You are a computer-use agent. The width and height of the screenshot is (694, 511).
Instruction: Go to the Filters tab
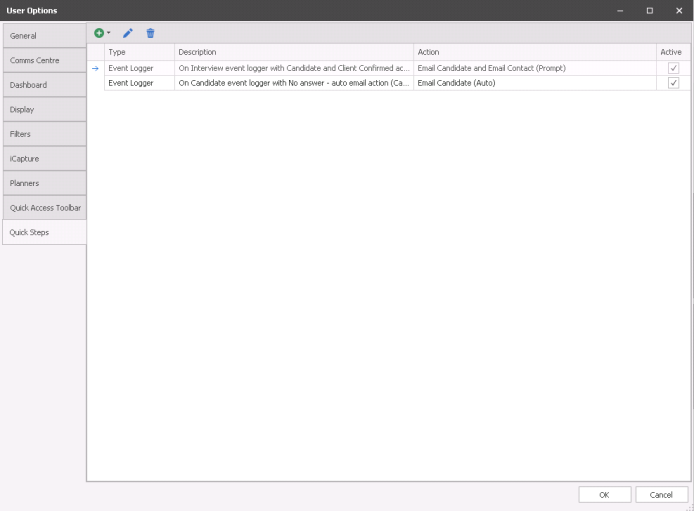43,134
